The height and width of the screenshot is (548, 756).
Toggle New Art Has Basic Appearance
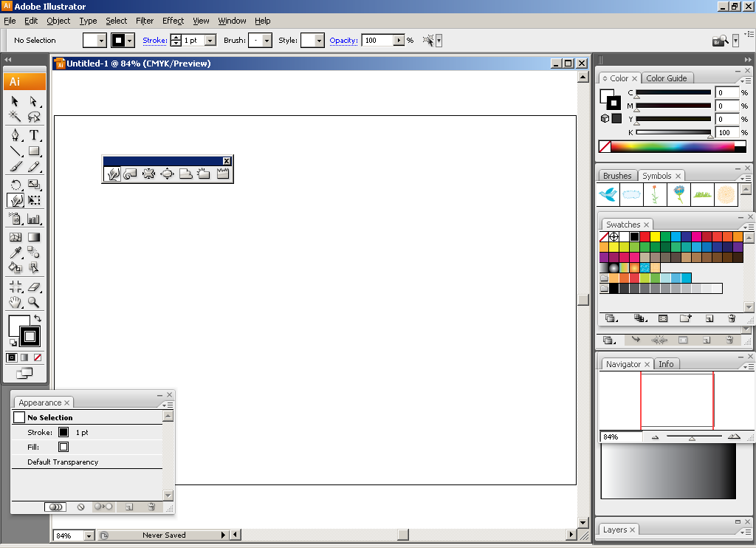[x=55, y=507]
